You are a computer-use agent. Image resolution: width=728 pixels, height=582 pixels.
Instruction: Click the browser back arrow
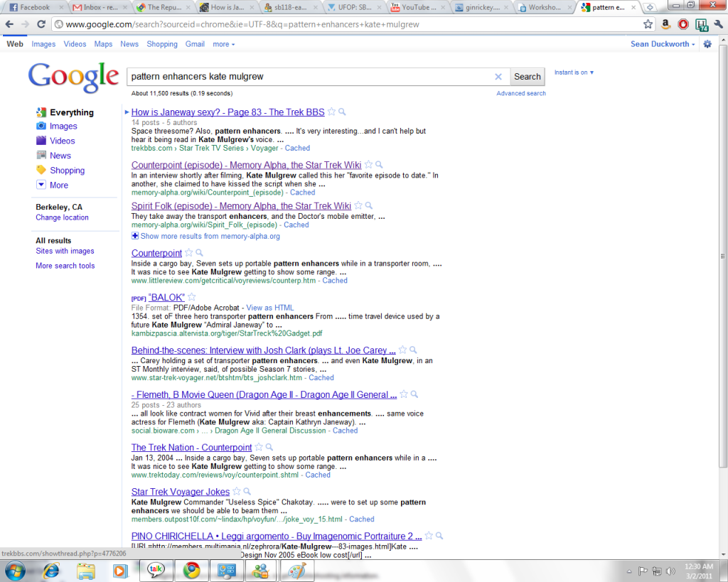click(x=9, y=24)
